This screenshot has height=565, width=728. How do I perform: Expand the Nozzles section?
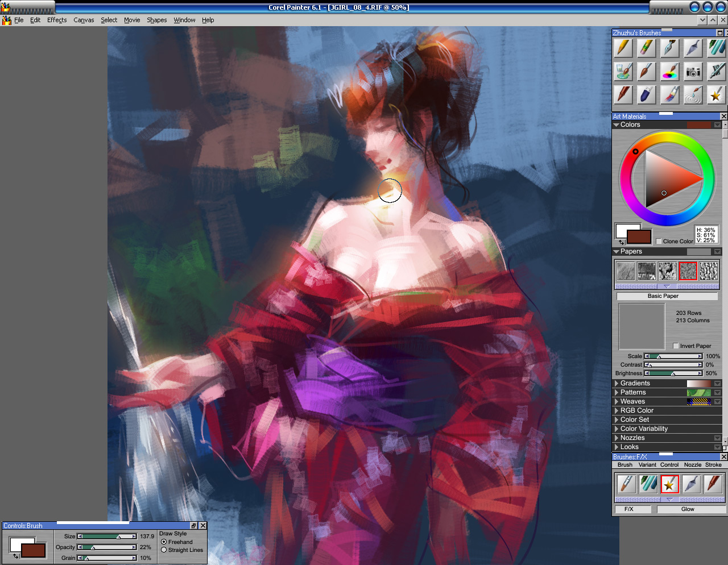pyautogui.click(x=617, y=438)
